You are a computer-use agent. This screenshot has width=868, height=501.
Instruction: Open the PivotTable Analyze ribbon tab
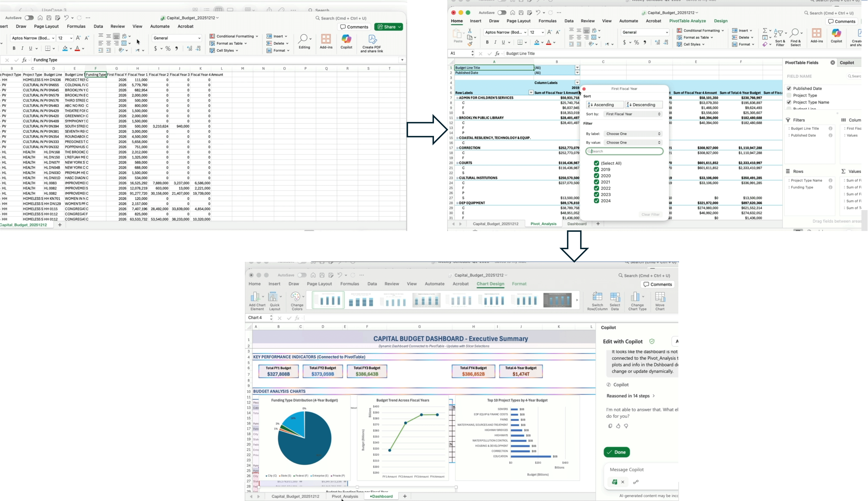pyautogui.click(x=688, y=21)
